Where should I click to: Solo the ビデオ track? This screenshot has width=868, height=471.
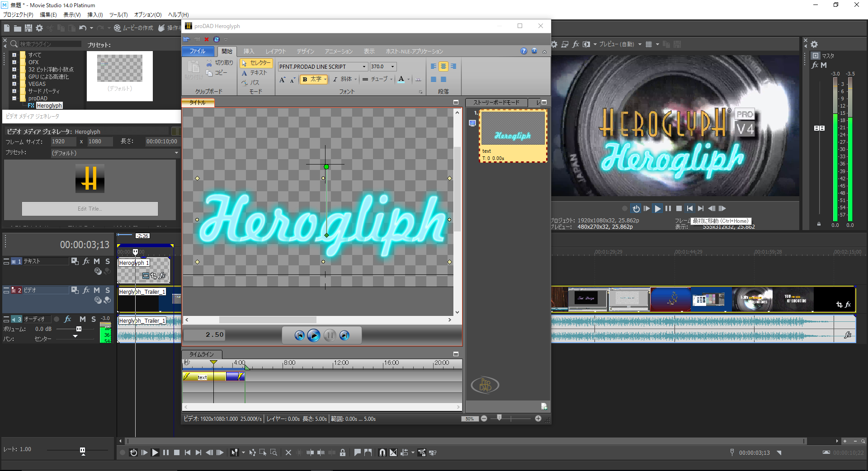pos(108,290)
